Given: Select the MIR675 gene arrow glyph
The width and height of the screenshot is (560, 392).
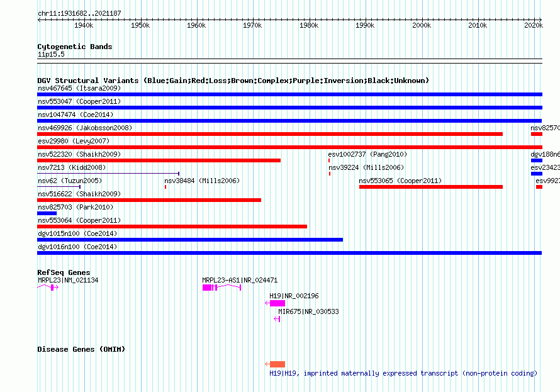Looking at the screenshot, I should tap(277, 319).
